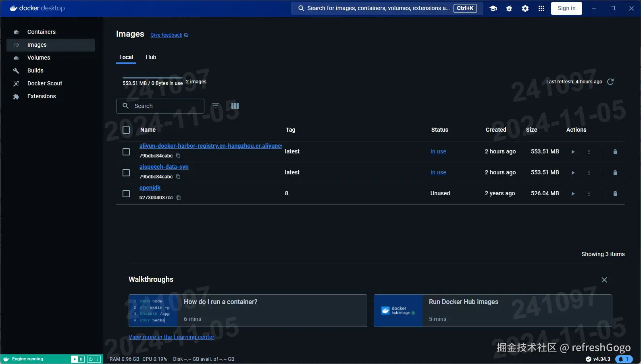The height and width of the screenshot is (364, 641).
Task: Check the aliyun-docker-harbor-registry image checkbox
Action: click(x=126, y=152)
